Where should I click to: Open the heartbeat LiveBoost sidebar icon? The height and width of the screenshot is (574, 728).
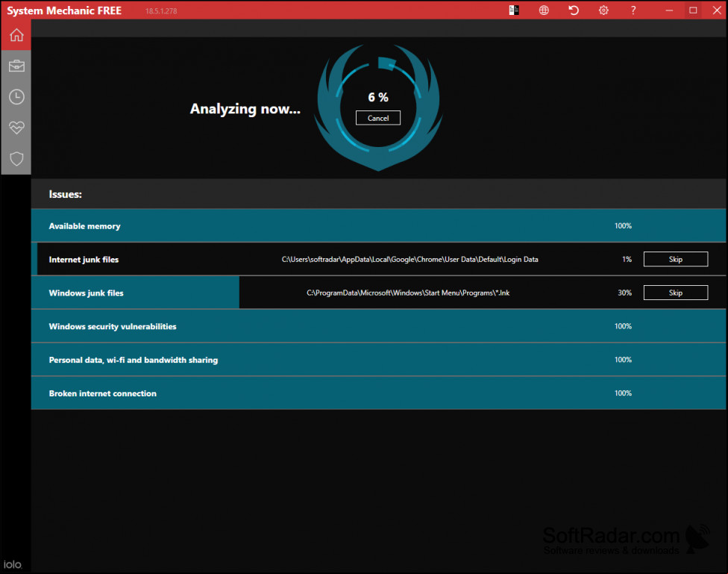click(x=16, y=128)
